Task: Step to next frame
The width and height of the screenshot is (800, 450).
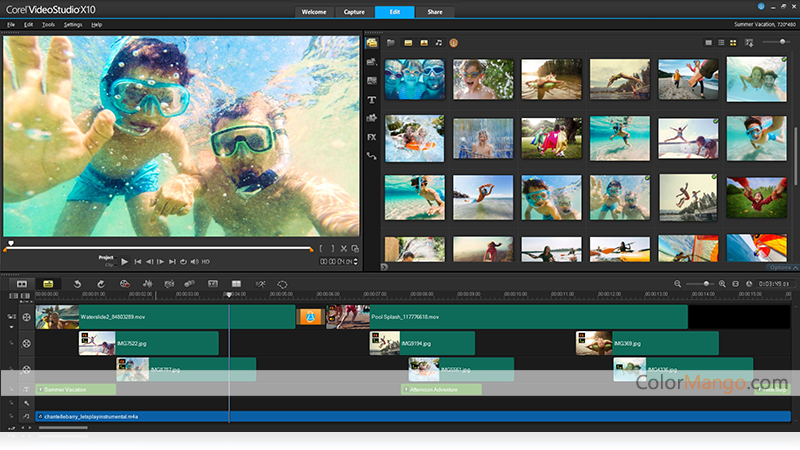Action: [x=160, y=262]
